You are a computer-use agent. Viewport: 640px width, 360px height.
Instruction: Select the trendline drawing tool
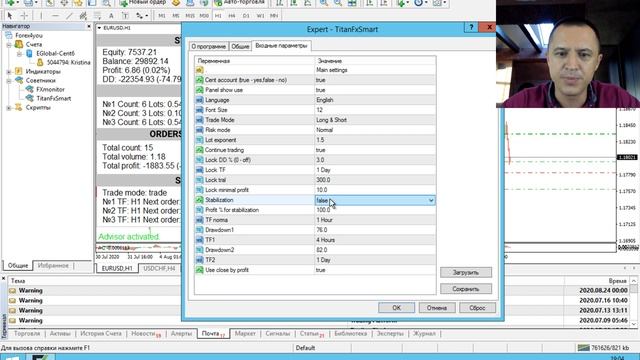click(x=69, y=16)
